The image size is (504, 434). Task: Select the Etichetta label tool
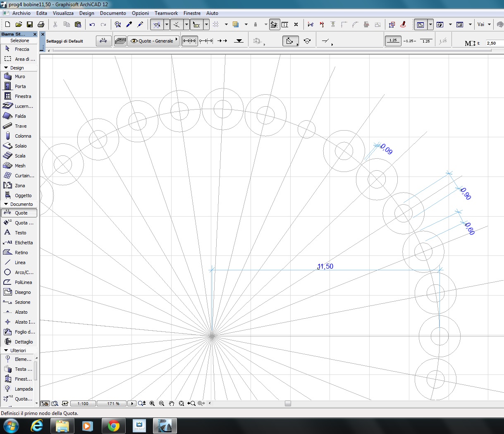click(19, 243)
